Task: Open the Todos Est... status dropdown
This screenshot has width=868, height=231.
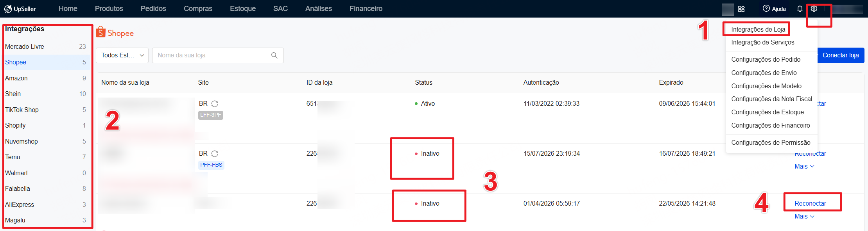Action: tap(122, 55)
